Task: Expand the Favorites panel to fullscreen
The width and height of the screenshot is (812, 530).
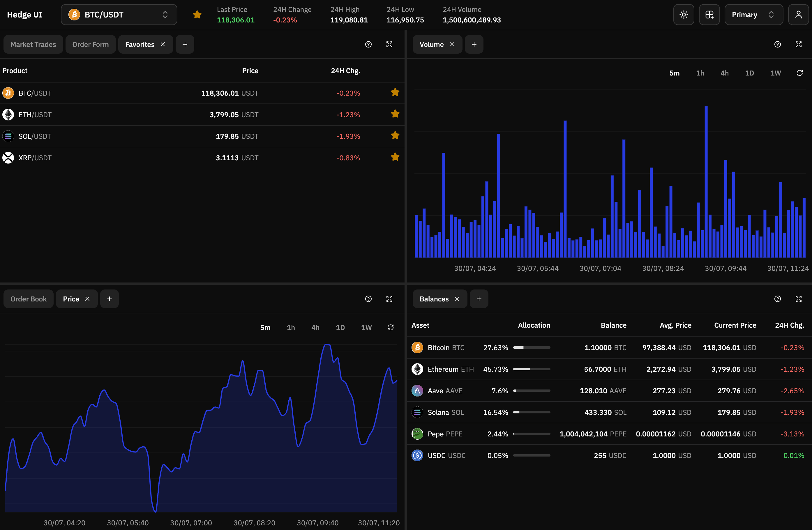Action: click(x=389, y=44)
